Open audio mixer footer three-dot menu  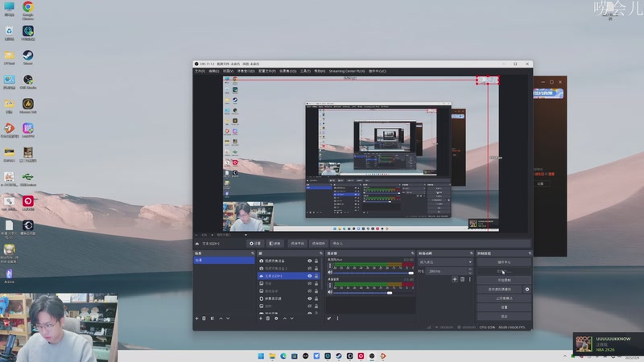[x=337, y=319]
